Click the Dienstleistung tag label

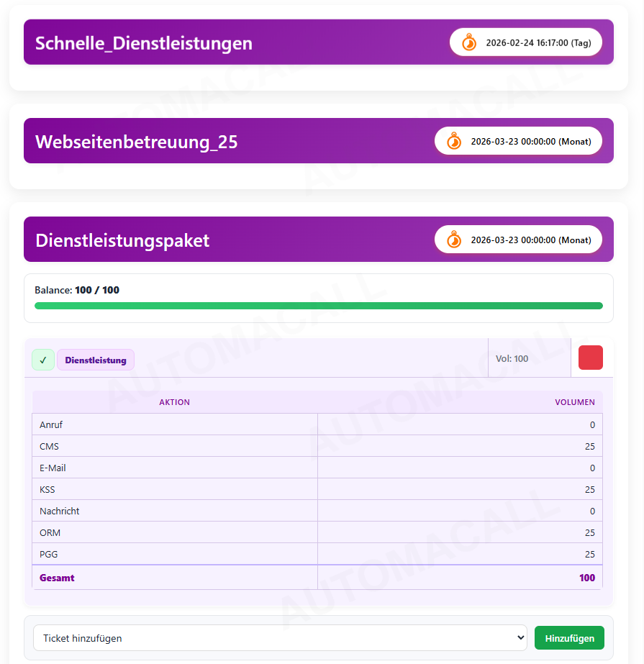(96, 360)
